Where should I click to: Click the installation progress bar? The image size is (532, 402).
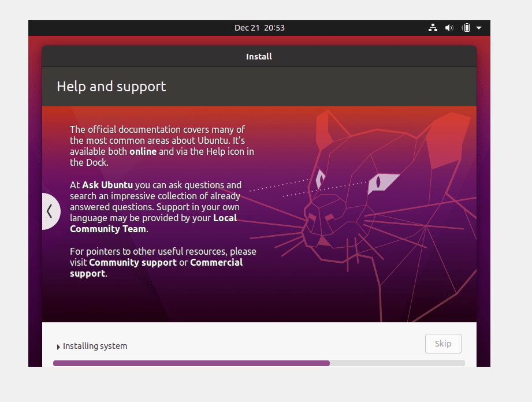[259, 363]
